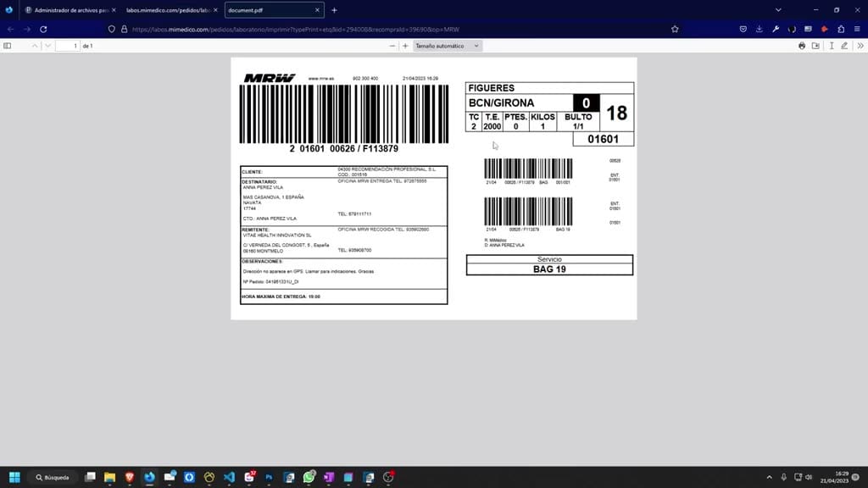868x488 pixels.
Task: Open the Firefox downloads panel
Action: click(759, 30)
